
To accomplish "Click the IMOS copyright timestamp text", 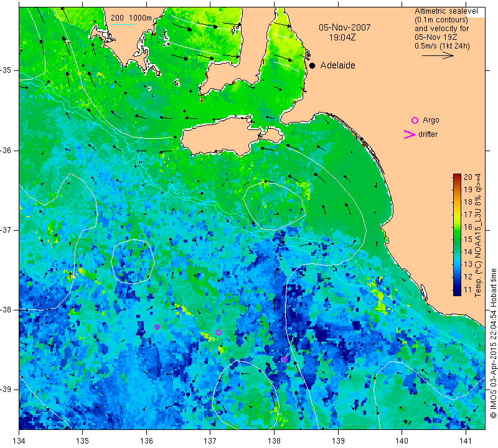I will click(493, 343).
